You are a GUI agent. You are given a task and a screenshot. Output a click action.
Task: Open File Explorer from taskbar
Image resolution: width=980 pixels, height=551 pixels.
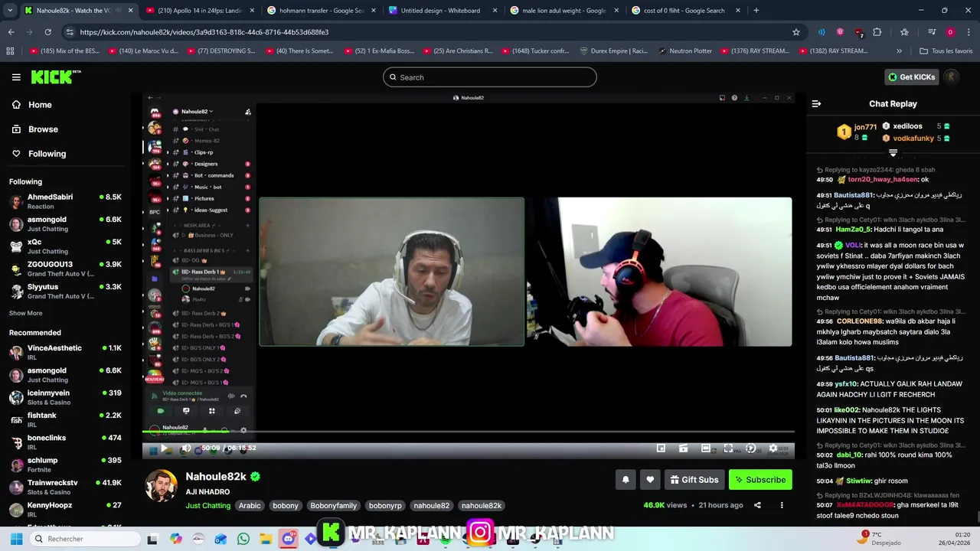(x=266, y=539)
